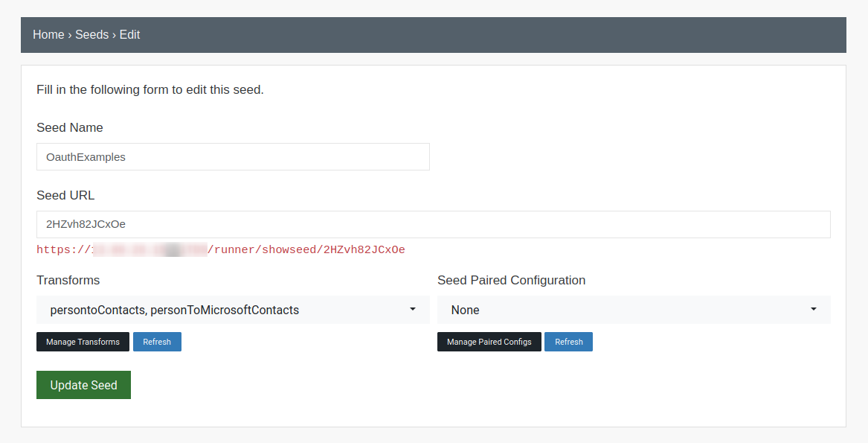The height and width of the screenshot is (443, 868).
Task: Click the caret arrow of Transforms dropdown
Action: 412,310
